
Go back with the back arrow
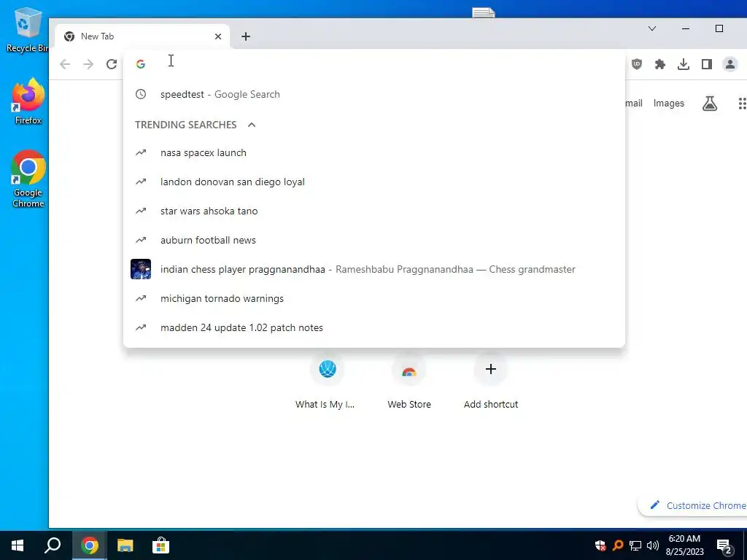click(x=65, y=64)
